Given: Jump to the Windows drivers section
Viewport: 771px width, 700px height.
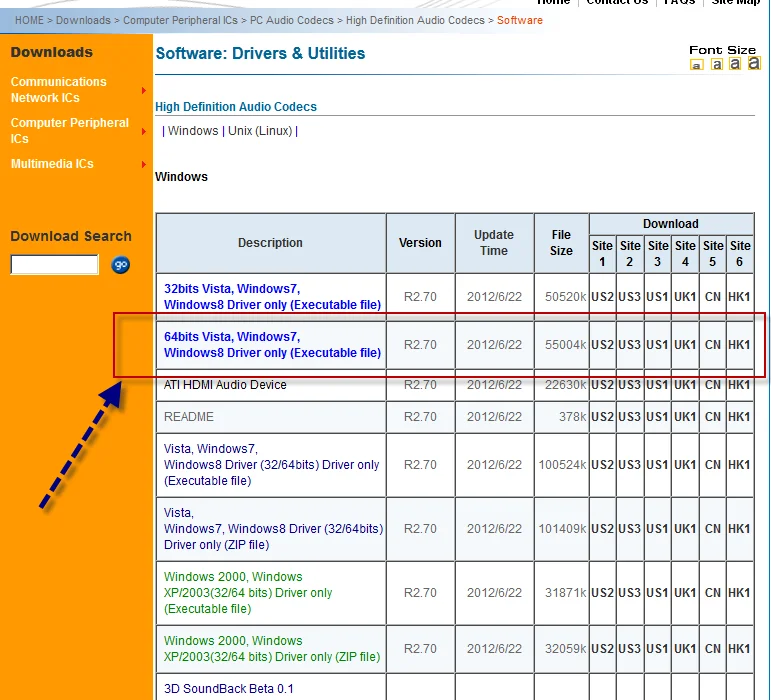Looking at the screenshot, I should pos(193,131).
